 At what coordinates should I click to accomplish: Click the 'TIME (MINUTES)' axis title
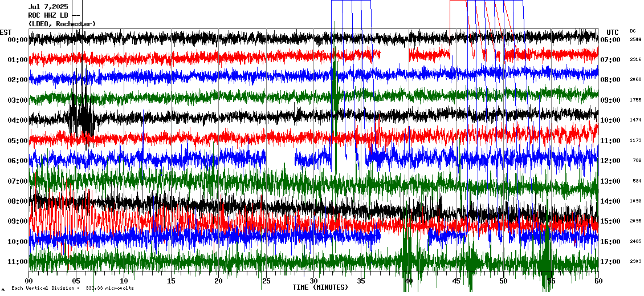[320, 287]
